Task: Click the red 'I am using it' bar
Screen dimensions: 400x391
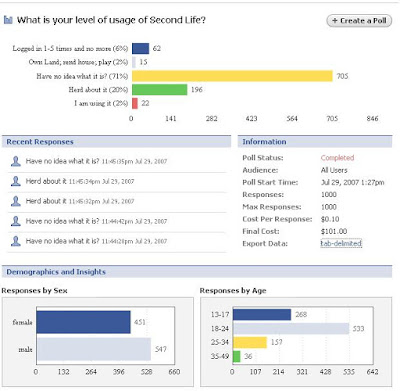Action: click(135, 103)
